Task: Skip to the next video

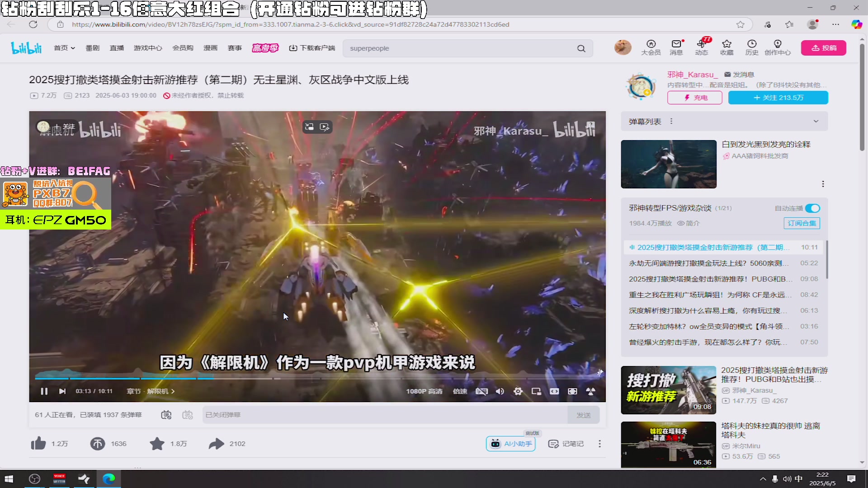Action: click(62, 391)
